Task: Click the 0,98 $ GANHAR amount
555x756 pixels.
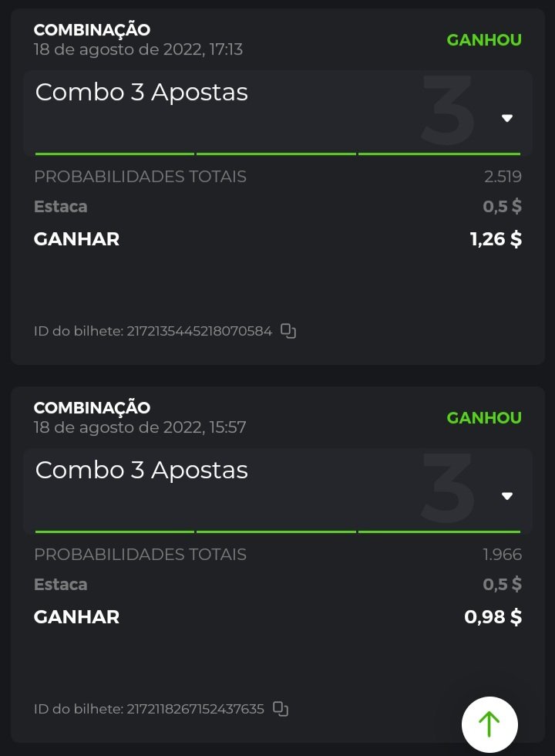Action: point(493,617)
